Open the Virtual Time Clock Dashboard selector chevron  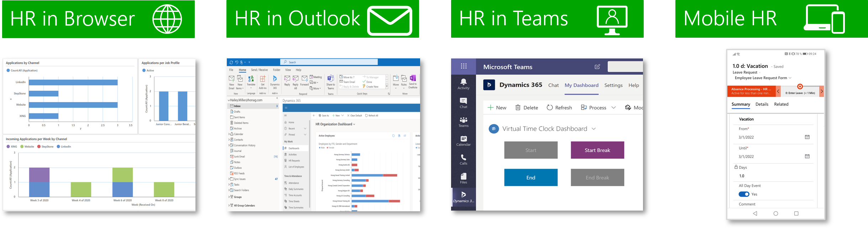tap(594, 129)
